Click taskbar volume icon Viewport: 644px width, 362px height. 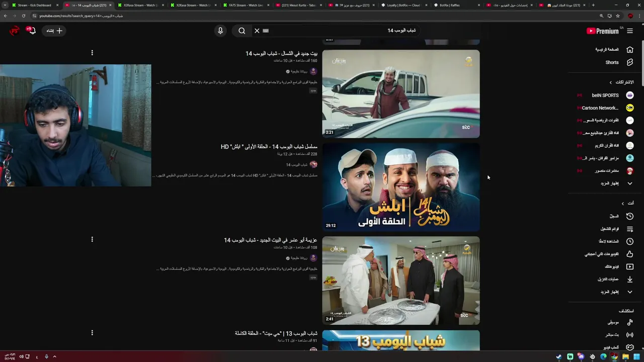[21, 357]
